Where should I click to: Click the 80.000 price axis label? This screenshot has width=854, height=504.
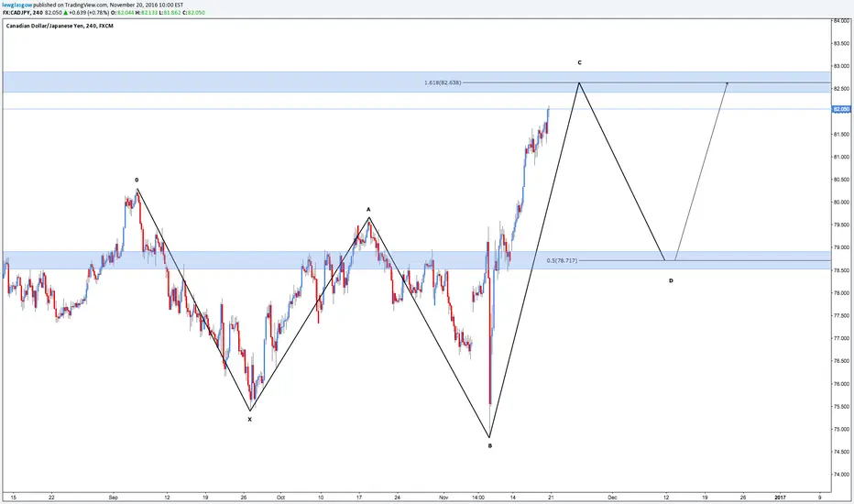[x=841, y=203]
